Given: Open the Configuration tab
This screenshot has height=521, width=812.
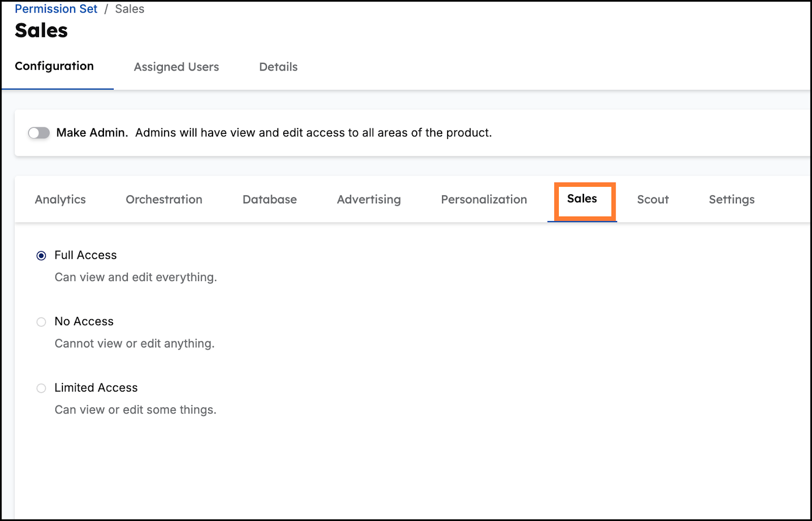Looking at the screenshot, I should (54, 66).
